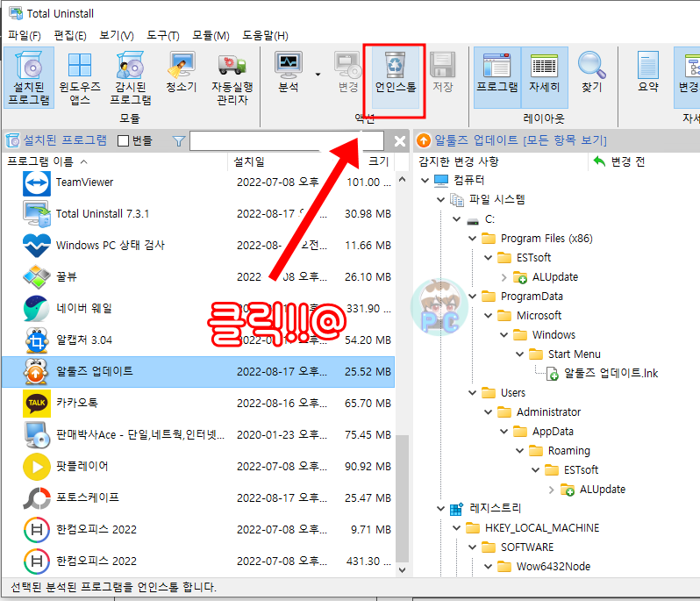Select the 알툴즈 업데이트.lnk file
The height and width of the screenshot is (601, 700).
point(611,373)
